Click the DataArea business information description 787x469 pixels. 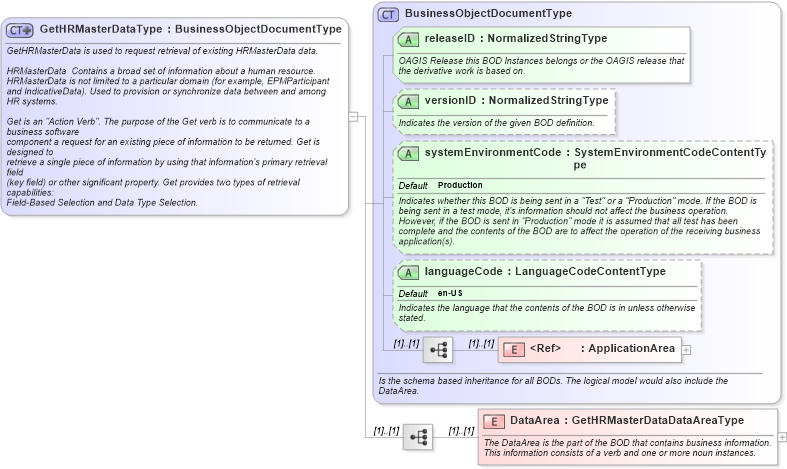(x=627, y=448)
